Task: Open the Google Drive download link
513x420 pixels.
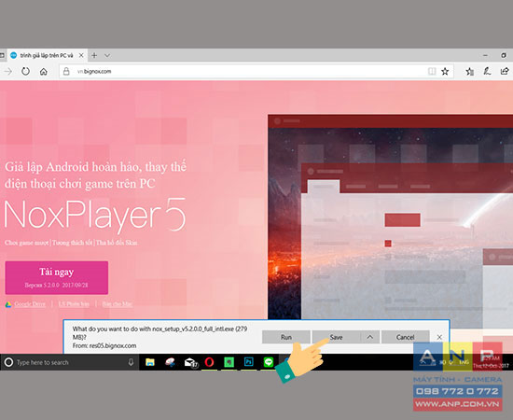Action: click(x=30, y=304)
